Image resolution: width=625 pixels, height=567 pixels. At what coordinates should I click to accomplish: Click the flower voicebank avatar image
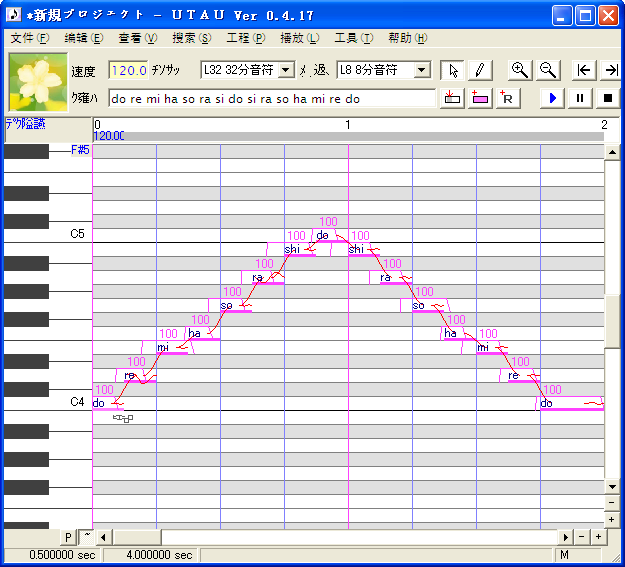(x=38, y=83)
